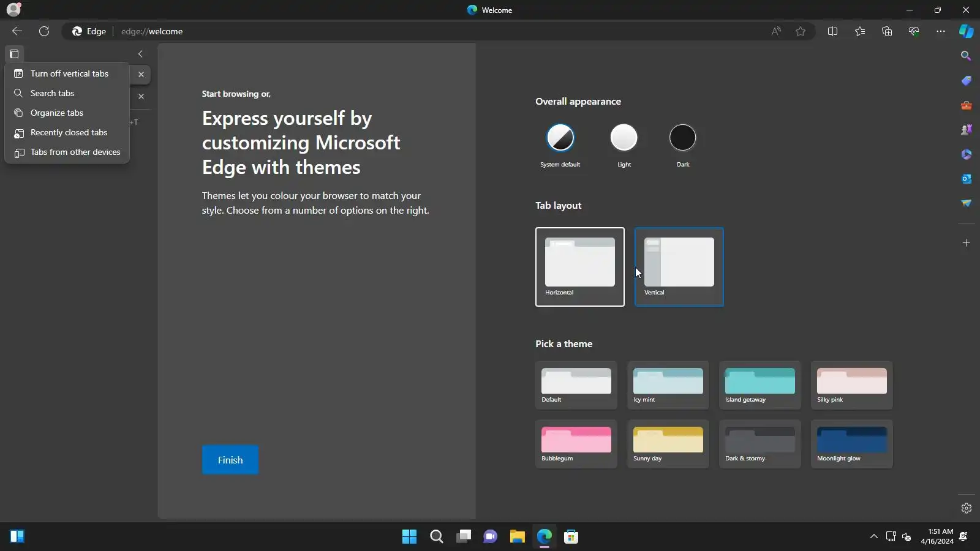The height and width of the screenshot is (551, 980).
Task: Pick the Default theme
Action: point(576,385)
